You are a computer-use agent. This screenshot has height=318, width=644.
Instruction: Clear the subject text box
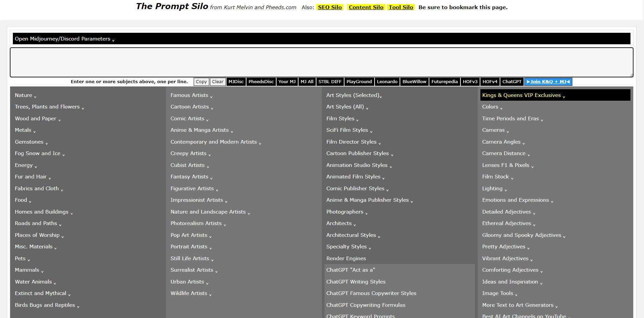click(x=218, y=82)
